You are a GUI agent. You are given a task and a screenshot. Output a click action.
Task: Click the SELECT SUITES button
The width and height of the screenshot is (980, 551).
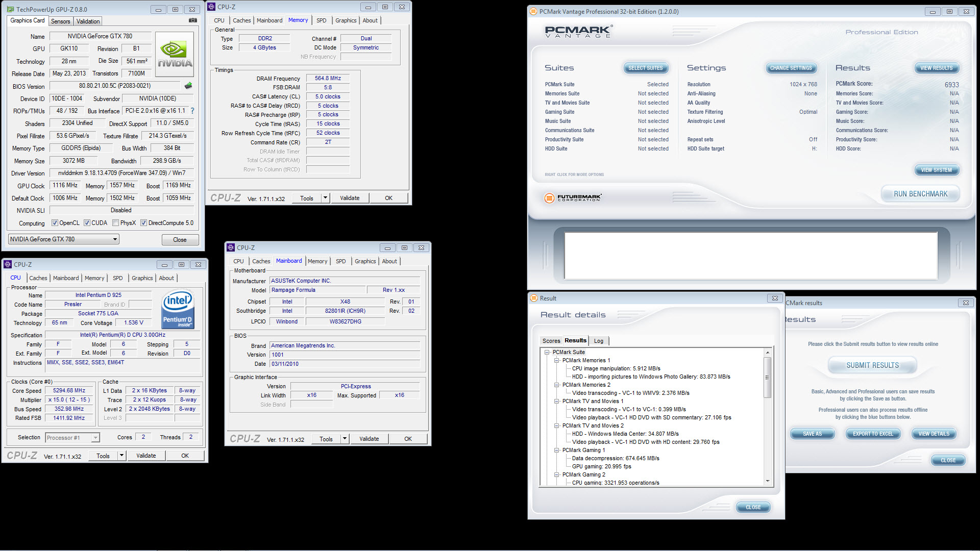pyautogui.click(x=645, y=68)
